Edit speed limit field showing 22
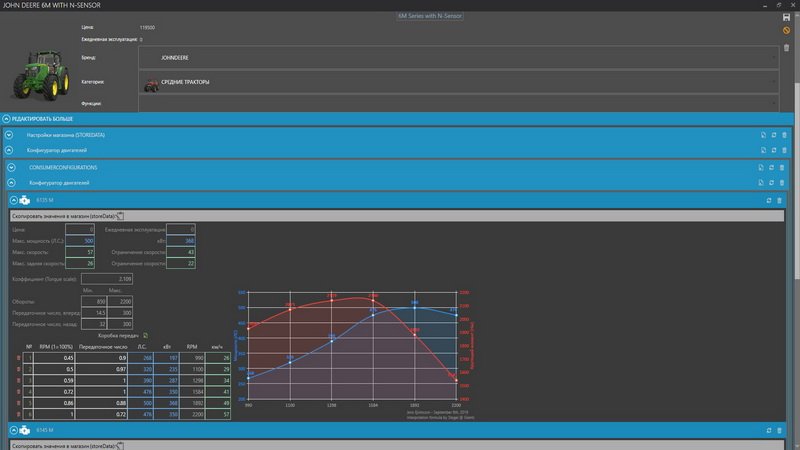The width and height of the screenshot is (800, 450). click(x=181, y=263)
